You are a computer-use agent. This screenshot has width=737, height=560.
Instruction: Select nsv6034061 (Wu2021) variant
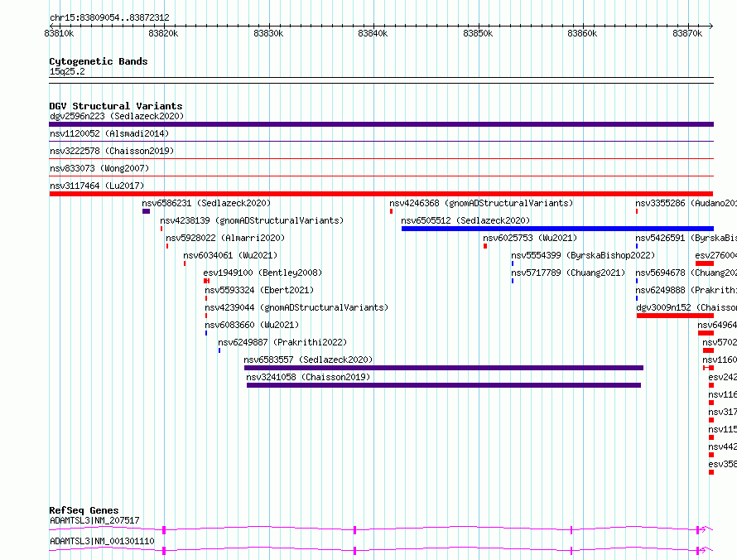coord(230,255)
